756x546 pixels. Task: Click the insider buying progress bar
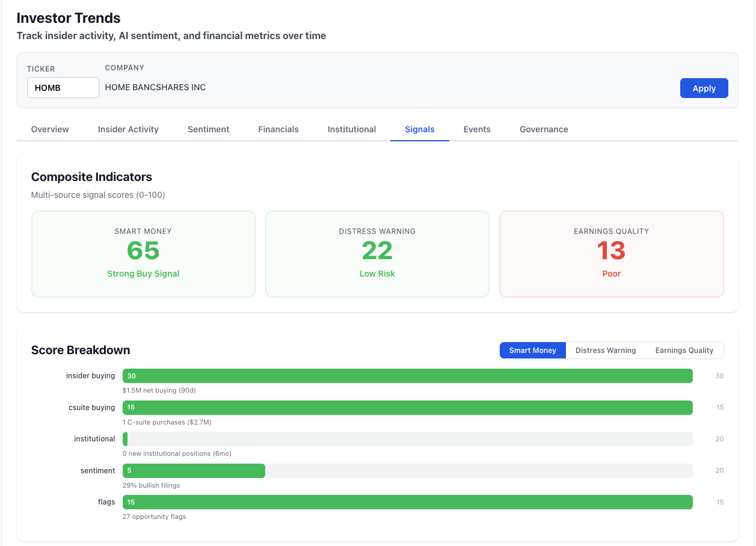[x=407, y=376]
